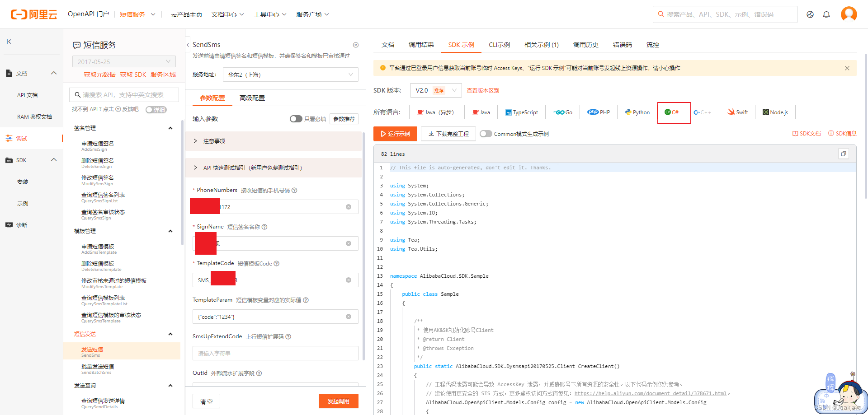Screen dimensions: 868x415
Task: Clear the SignName field
Action: [x=349, y=243]
